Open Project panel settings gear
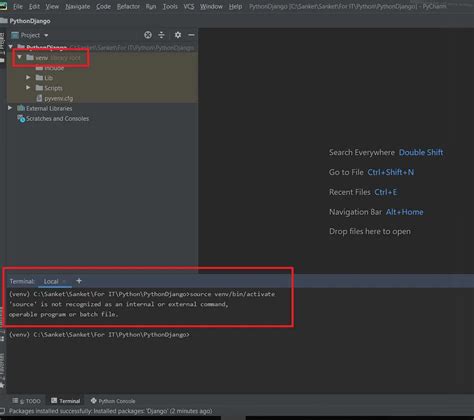This screenshot has height=420, width=474. (x=178, y=35)
